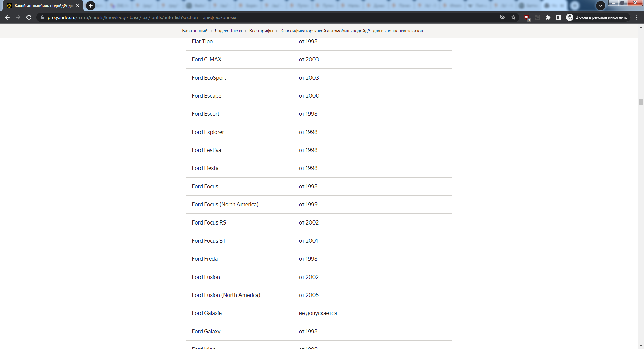Select the Ford Galaxy row
This screenshot has height=349, width=644.
(x=319, y=332)
